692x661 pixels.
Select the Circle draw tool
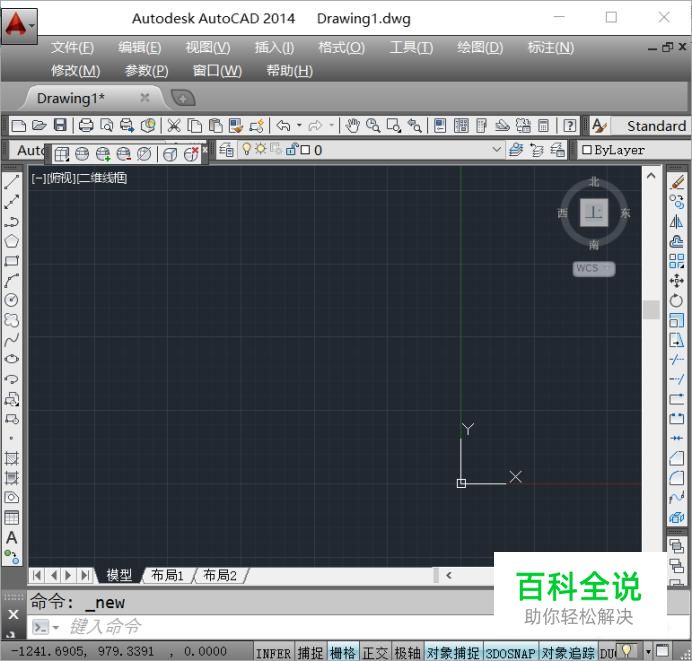click(11, 300)
